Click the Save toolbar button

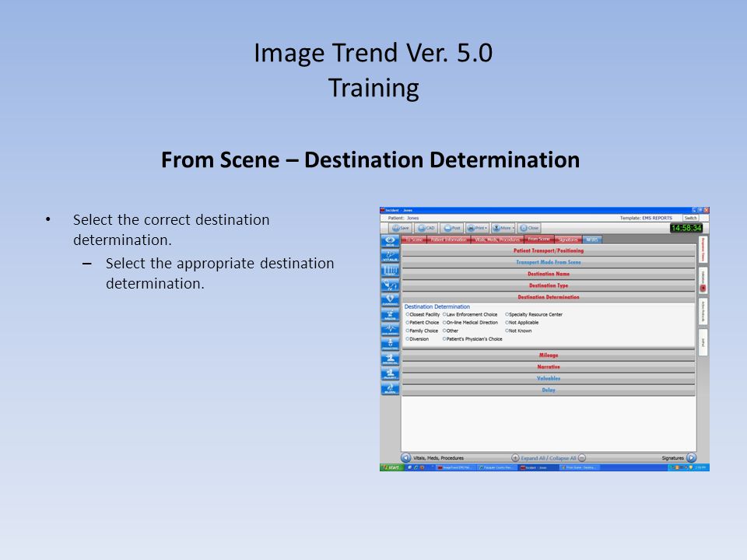tap(401, 228)
